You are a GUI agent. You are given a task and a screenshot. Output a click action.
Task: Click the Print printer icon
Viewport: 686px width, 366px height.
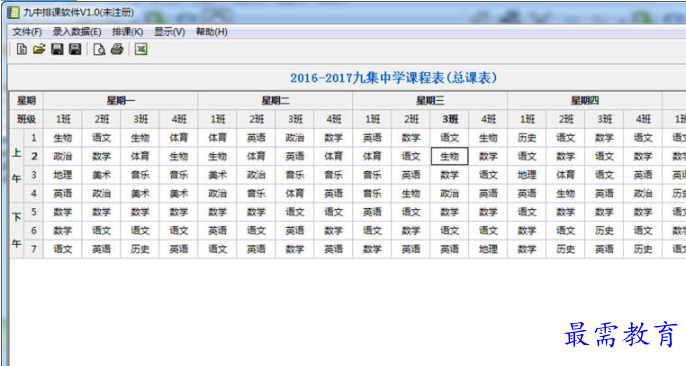[x=117, y=49]
